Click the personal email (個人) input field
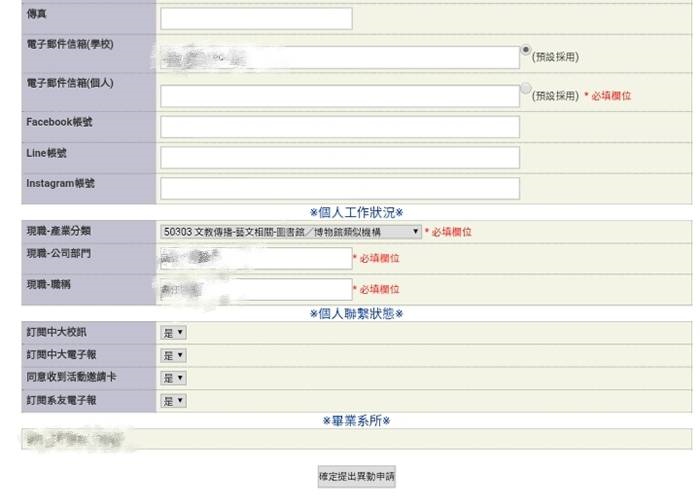The height and width of the screenshot is (497, 700). click(339, 96)
